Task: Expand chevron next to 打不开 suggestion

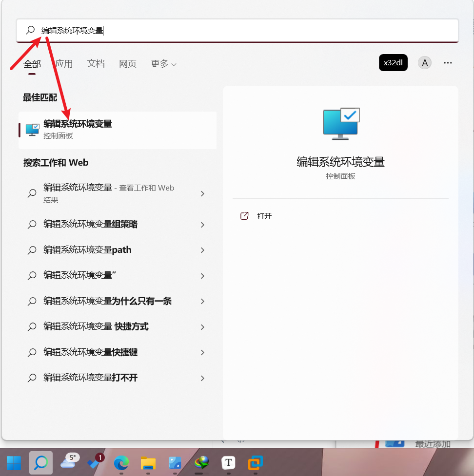Action: pos(203,378)
